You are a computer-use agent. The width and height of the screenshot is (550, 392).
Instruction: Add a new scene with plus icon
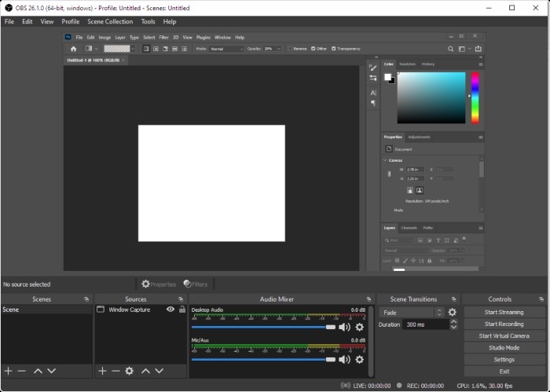[9, 371]
